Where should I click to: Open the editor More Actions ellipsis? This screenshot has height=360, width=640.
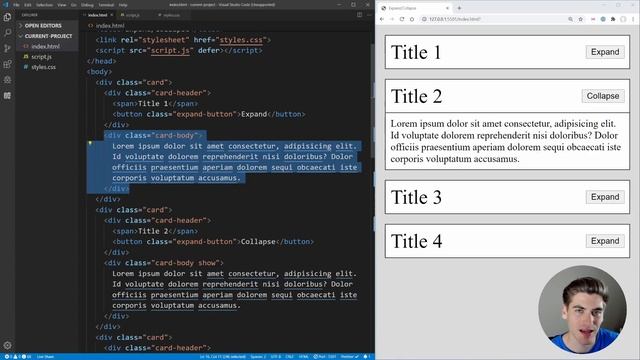pyautogui.click(x=369, y=15)
